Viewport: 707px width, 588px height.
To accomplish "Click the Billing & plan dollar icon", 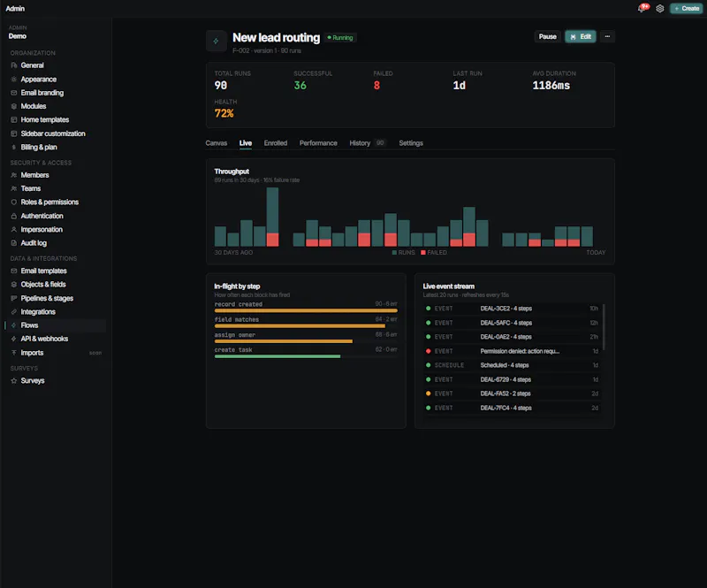I will (14, 147).
